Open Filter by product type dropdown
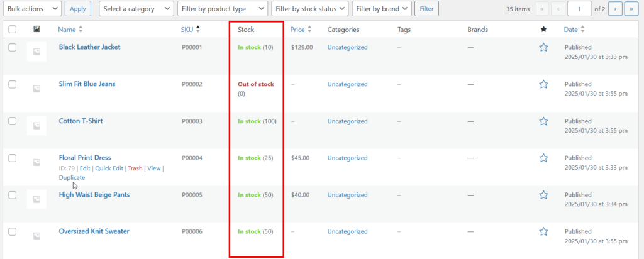644x259 pixels. [222, 9]
